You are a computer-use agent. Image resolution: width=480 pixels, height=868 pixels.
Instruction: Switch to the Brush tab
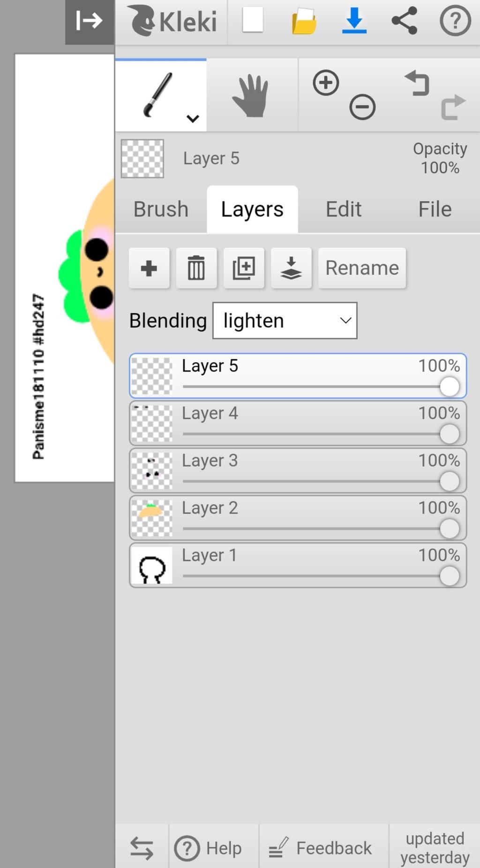click(161, 209)
